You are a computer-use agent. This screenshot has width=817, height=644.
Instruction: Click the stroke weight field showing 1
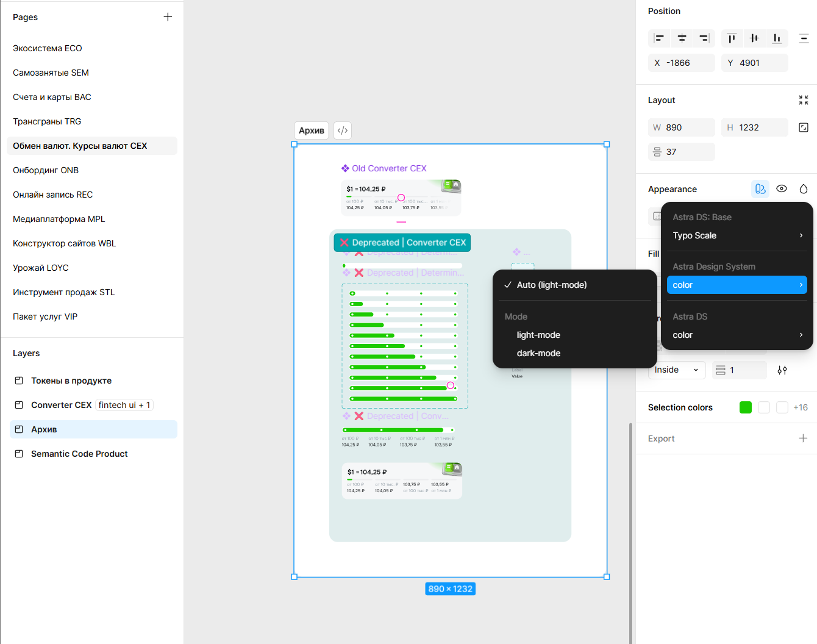click(x=740, y=370)
